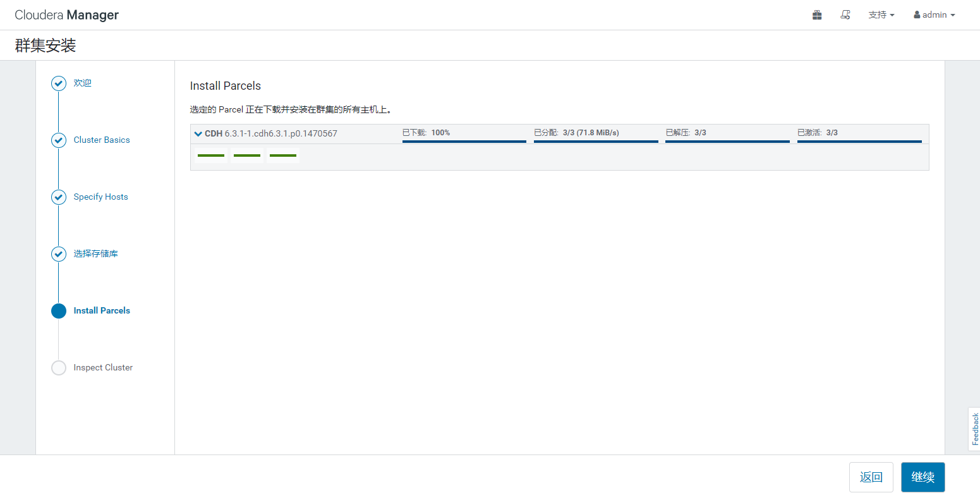Click the Inspect Cluster empty step circle
The image size is (980, 500).
59,368
